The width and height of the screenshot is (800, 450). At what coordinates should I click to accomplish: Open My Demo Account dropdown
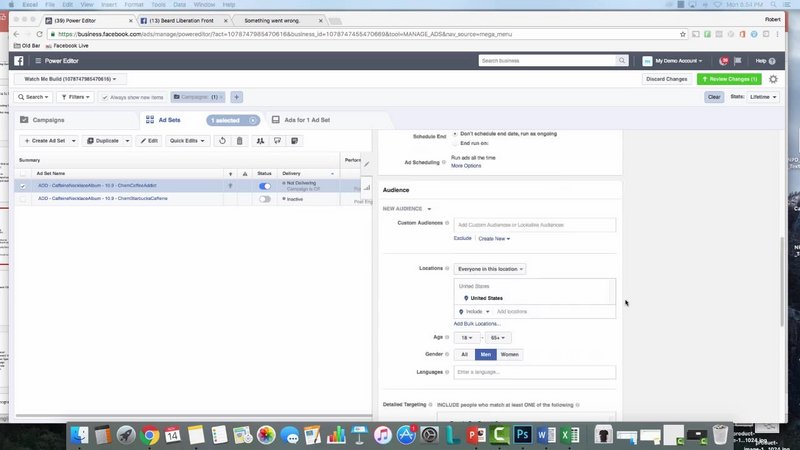pyautogui.click(x=672, y=61)
